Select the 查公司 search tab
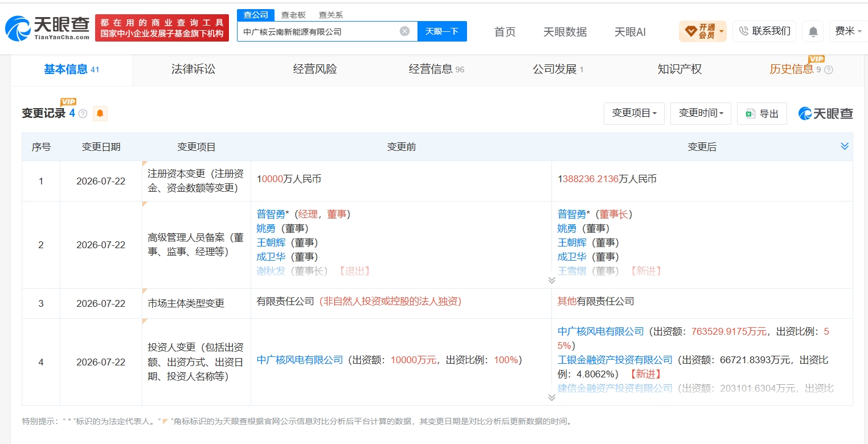 (x=256, y=15)
